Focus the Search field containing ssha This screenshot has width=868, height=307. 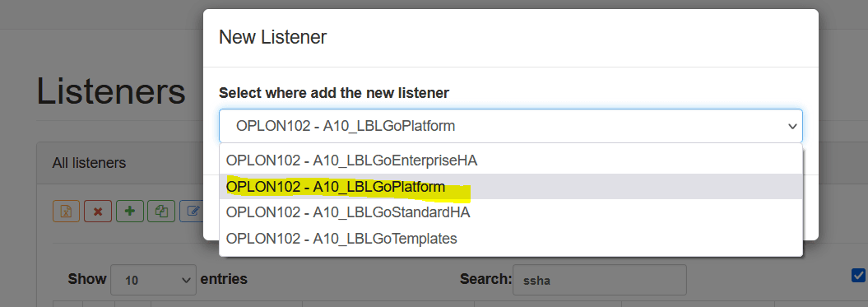(x=600, y=280)
